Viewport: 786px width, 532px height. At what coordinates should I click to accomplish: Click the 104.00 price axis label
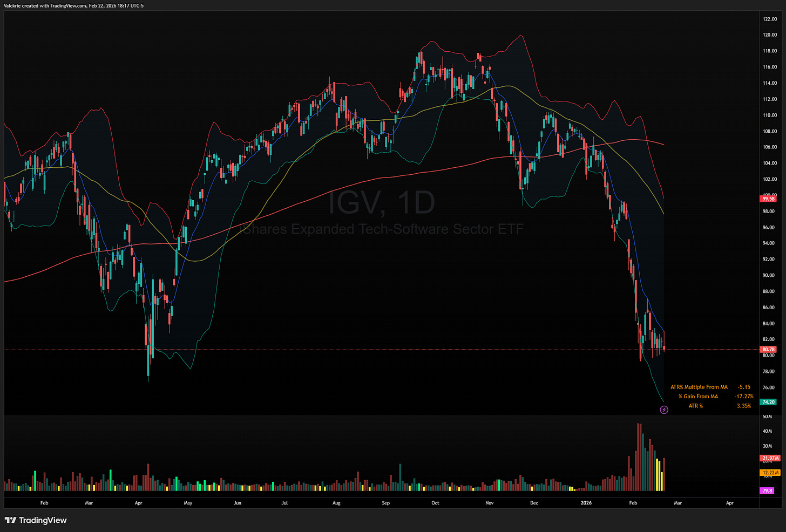point(770,163)
